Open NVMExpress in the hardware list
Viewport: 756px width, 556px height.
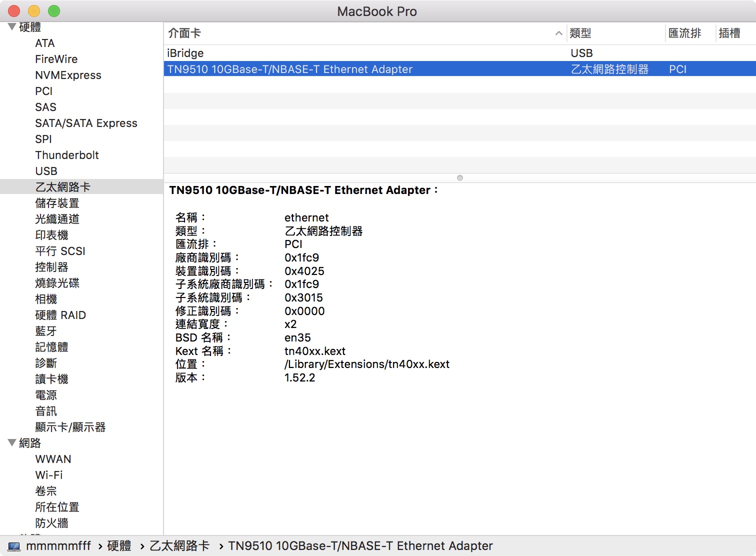tap(68, 75)
